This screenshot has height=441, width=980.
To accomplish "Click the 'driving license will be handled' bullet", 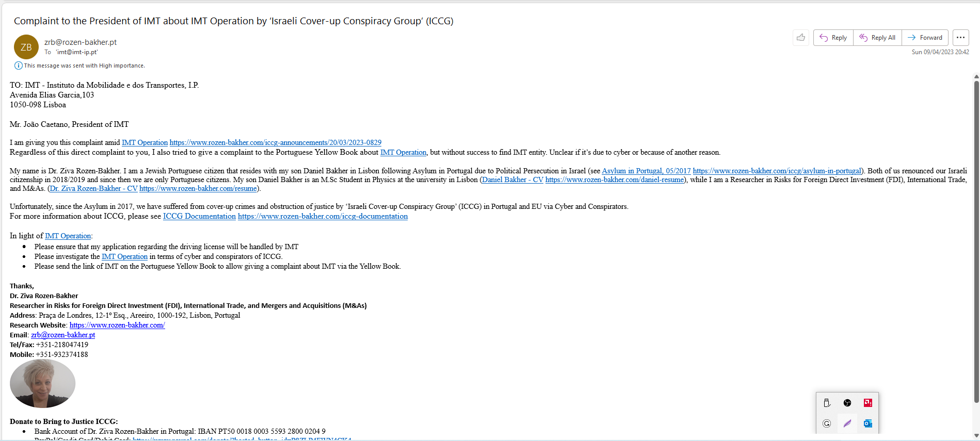I will tap(166, 247).
